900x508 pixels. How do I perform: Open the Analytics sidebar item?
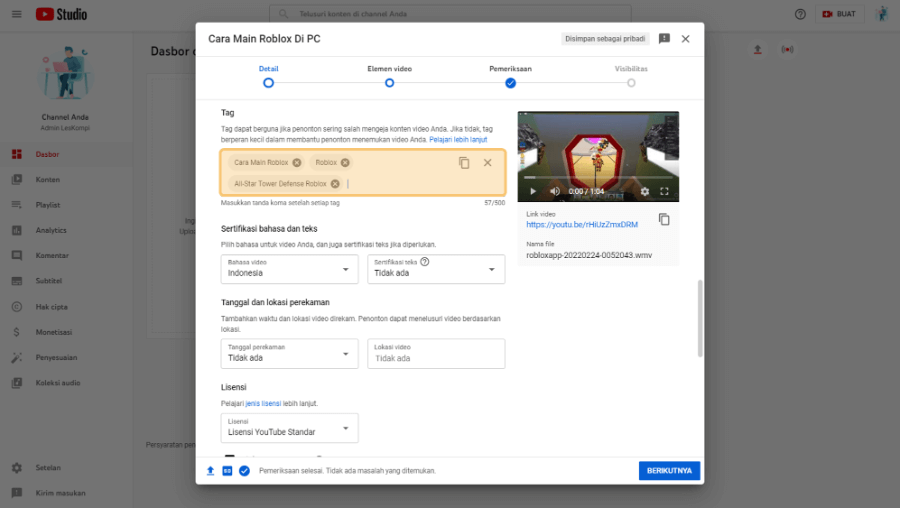coord(66,230)
